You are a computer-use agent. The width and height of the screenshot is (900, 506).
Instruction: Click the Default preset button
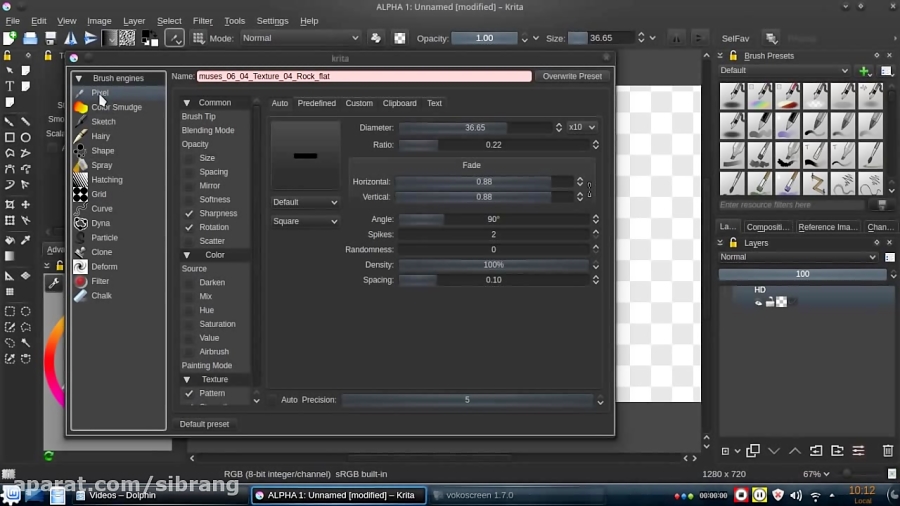pyautogui.click(x=204, y=424)
